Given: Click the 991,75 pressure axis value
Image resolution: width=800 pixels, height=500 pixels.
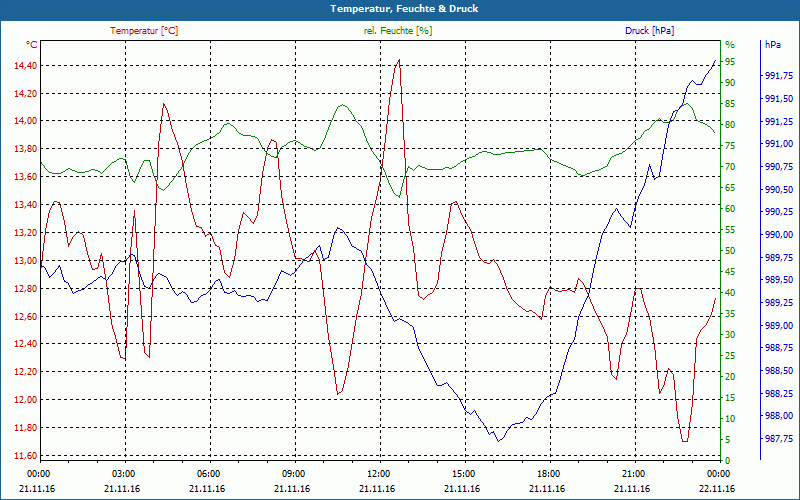Looking at the screenshot, I should [779, 76].
